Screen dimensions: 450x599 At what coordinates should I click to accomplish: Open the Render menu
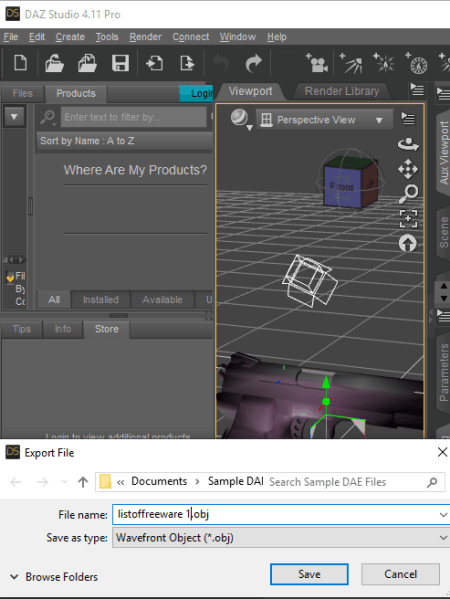[145, 37]
